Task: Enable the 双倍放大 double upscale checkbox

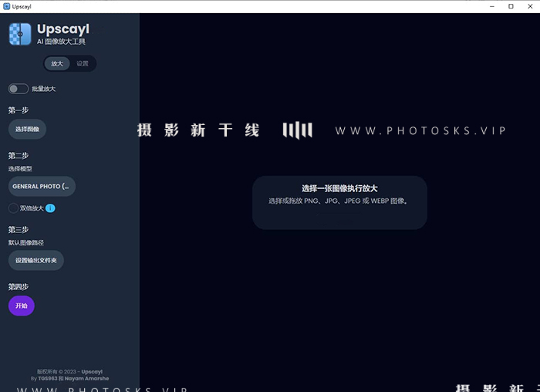Action: pyautogui.click(x=13, y=208)
